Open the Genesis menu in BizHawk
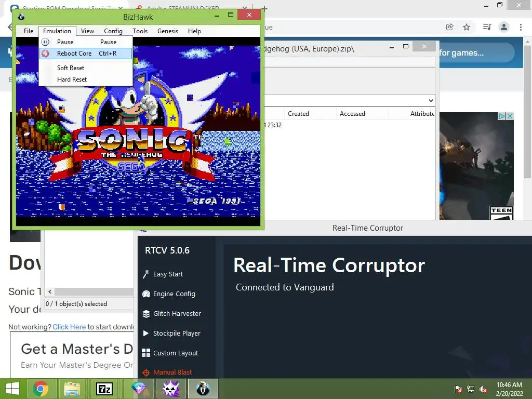Viewport: 532px width, 399px height. pyautogui.click(x=168, y=31)
